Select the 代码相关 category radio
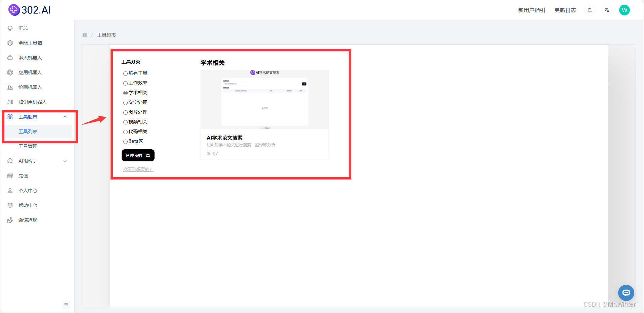The image size is (644, 313). click(125, 132)
